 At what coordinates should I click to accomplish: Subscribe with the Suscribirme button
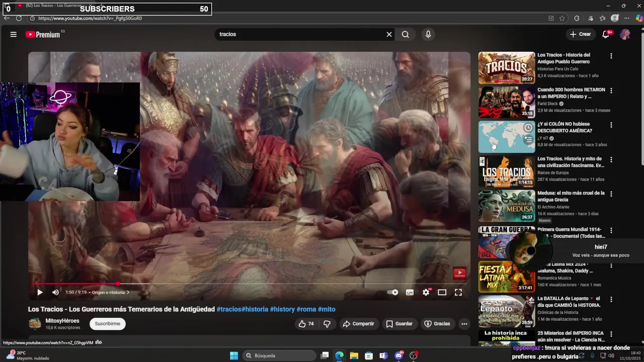(108, 324)
